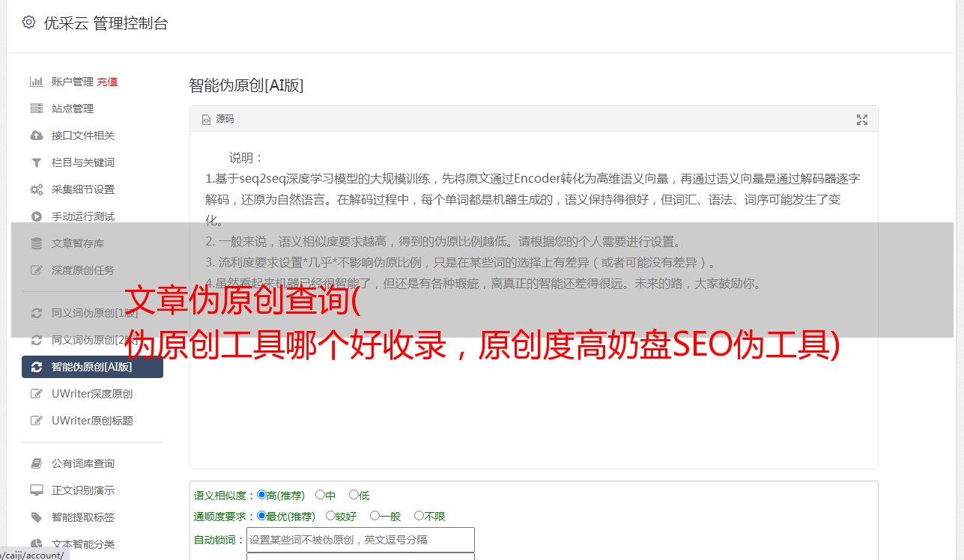The width and height of the screenshot is (964, 560).
Task: Select 语义相似度 中 radio option
Action: [320, 495]
